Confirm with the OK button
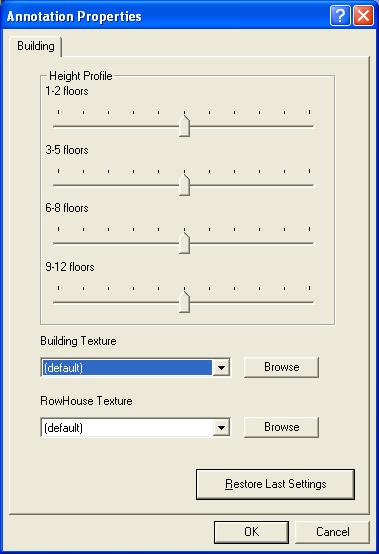Image resolution: width=379 pixels, height=554 pixels. tap(251, 532)
